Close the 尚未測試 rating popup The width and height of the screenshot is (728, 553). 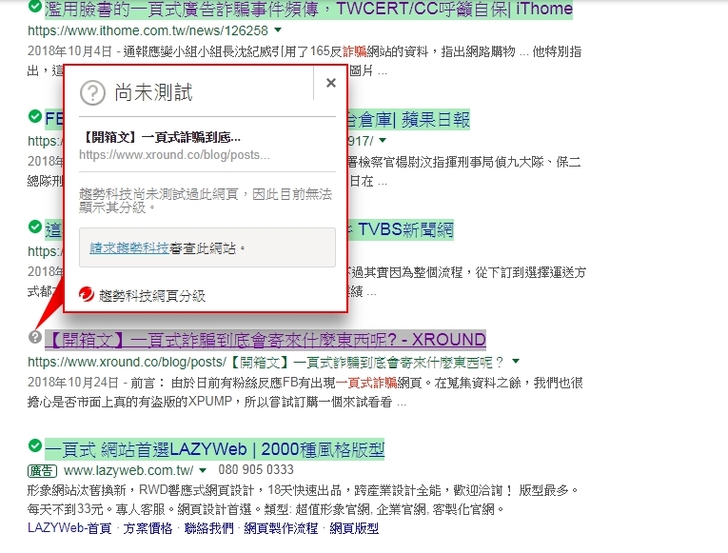331,83
